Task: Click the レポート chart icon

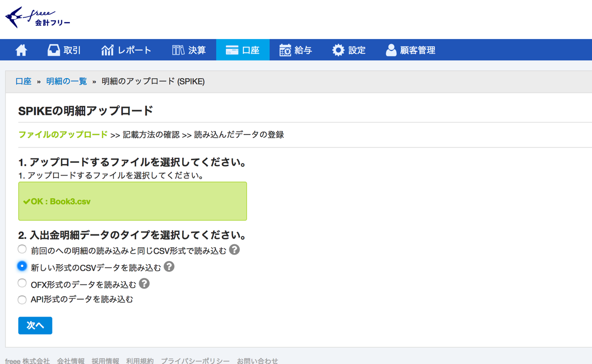Action: [107, 50]
